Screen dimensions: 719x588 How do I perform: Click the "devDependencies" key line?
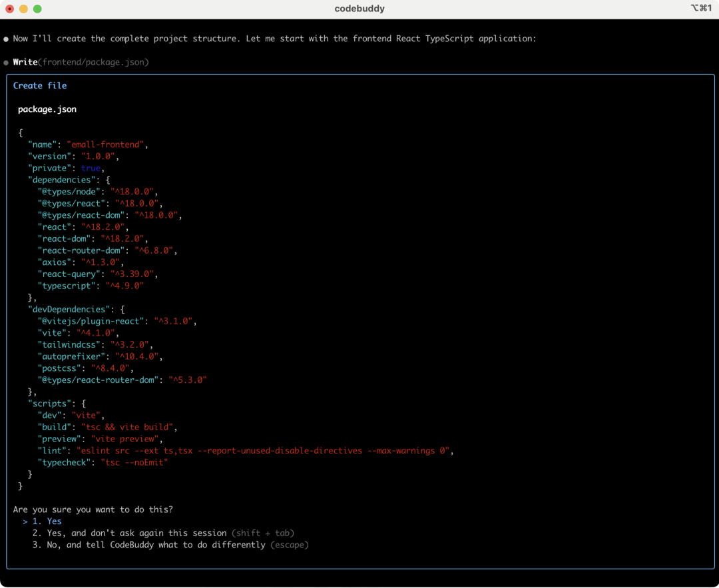pyautogui.click(x=76, y=310)
